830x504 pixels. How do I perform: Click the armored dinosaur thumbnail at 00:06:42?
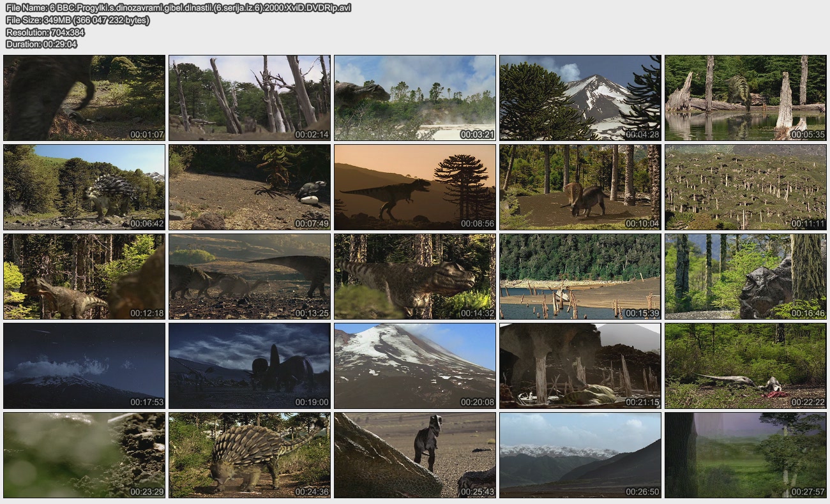84,187
